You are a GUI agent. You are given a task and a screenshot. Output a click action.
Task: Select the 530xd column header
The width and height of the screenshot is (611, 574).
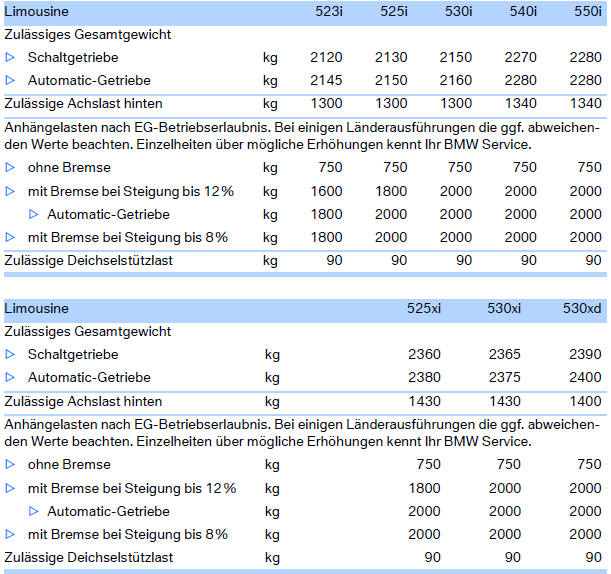click(x=582, y=308)
